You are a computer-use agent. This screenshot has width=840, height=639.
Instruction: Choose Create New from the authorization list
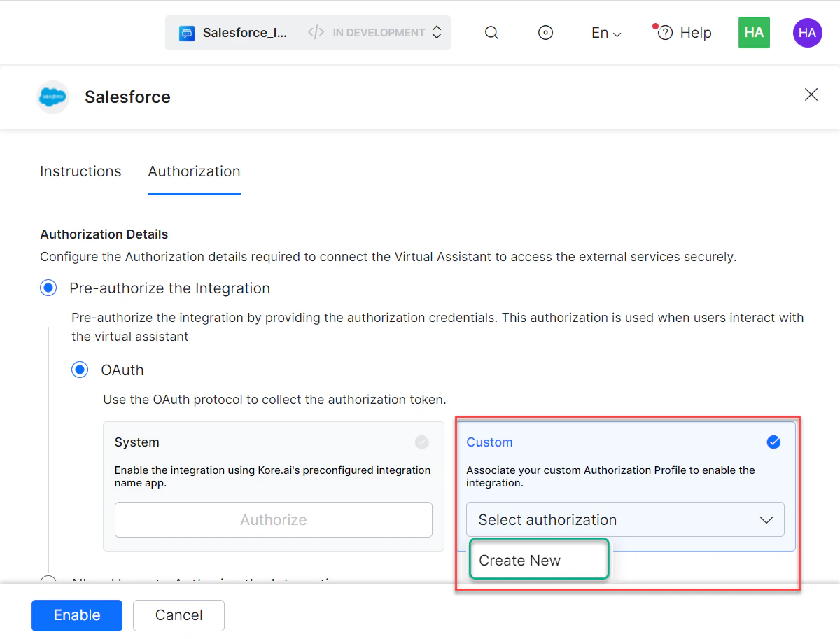click(x=539, y=560)
